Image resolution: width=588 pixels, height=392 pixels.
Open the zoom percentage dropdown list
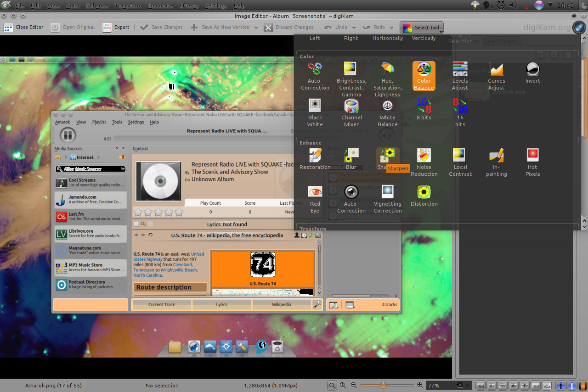point(468,386)
